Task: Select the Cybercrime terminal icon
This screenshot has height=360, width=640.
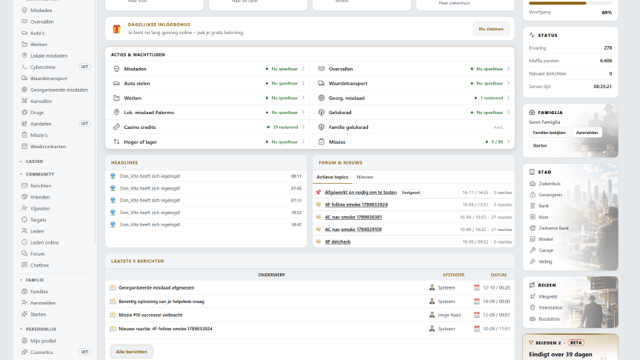Action: pos(24,67)
